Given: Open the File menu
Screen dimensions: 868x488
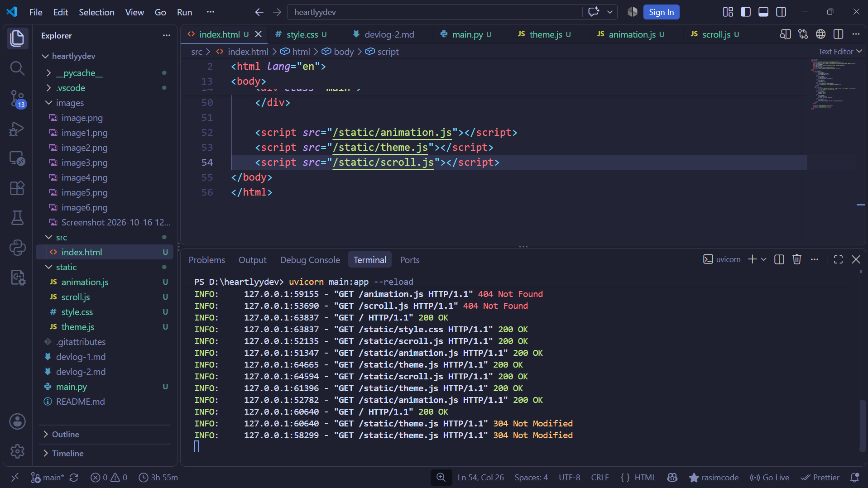Looking at the screenshot, I should [x=36, y=12].
